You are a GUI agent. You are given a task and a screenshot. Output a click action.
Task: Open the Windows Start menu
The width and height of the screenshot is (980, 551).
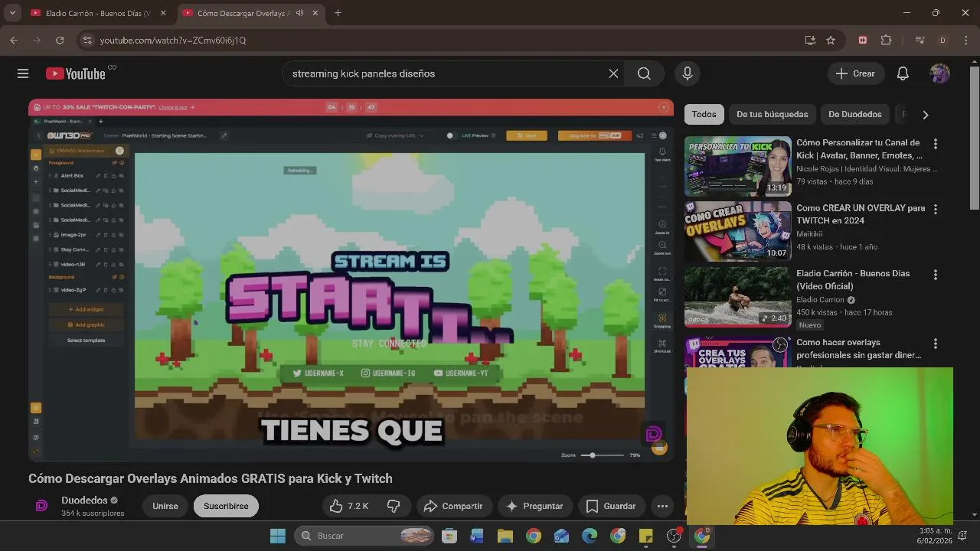[278, 536]
